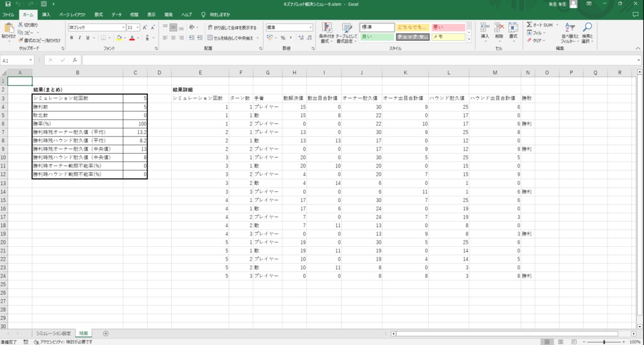644x345 pixels.
Task: Add a new sheet with plus icon
Action: pos(106,333)
